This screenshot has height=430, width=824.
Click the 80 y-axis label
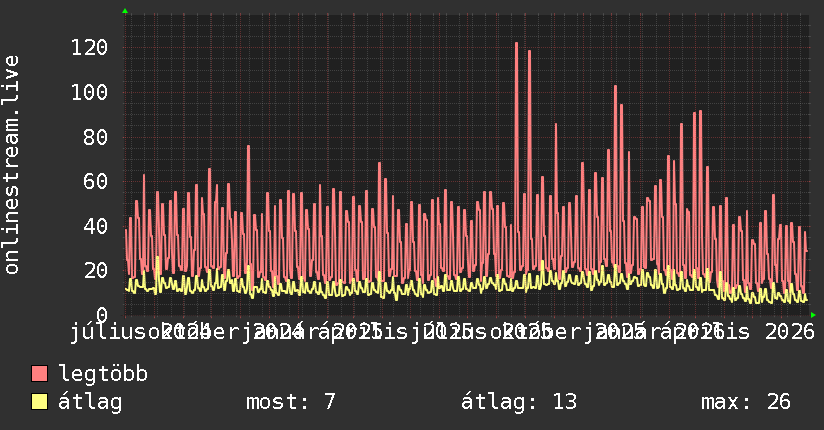pos(96,137)
